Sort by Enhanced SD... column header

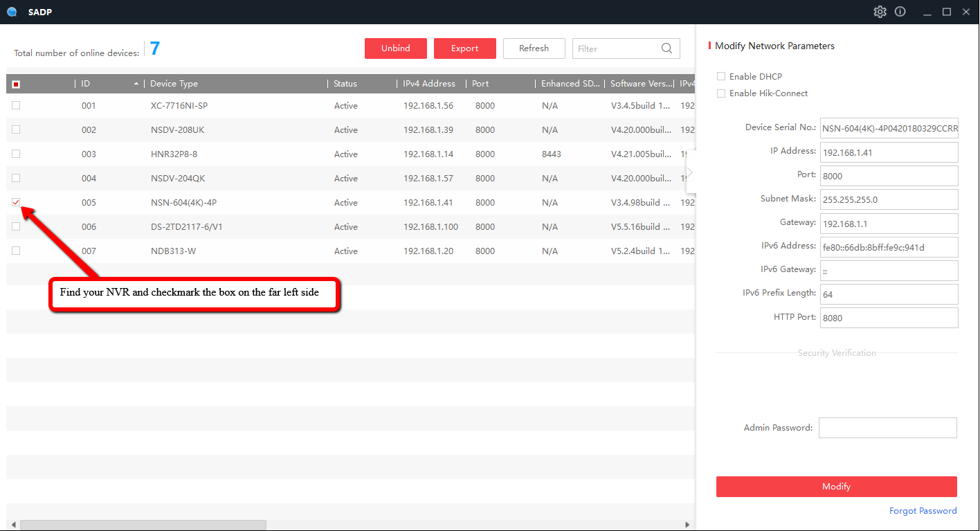coord(570,84)
